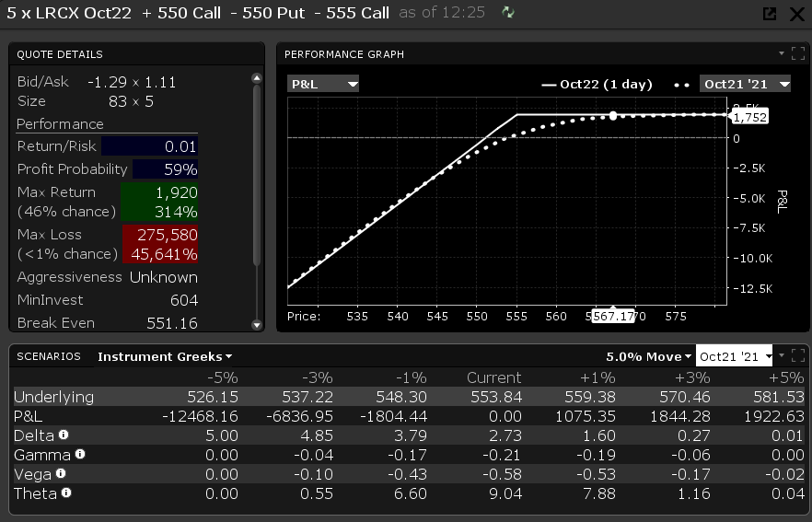Open the P&L graph type dropdown
Image resolution: width=812 pixels, height=522 pixels.
(323, 84)
